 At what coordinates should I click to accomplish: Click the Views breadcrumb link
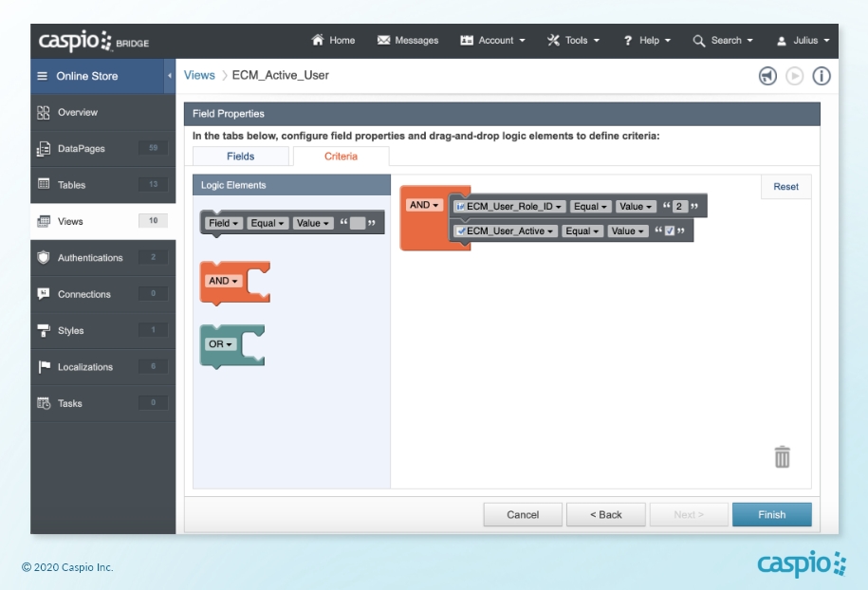[x=199, y=75]
